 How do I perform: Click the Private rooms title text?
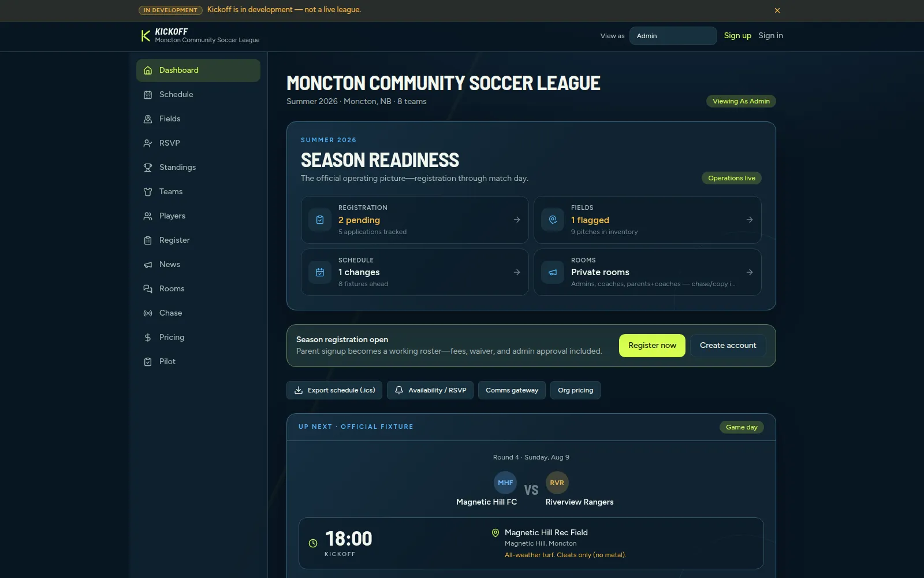click(600, 272)
